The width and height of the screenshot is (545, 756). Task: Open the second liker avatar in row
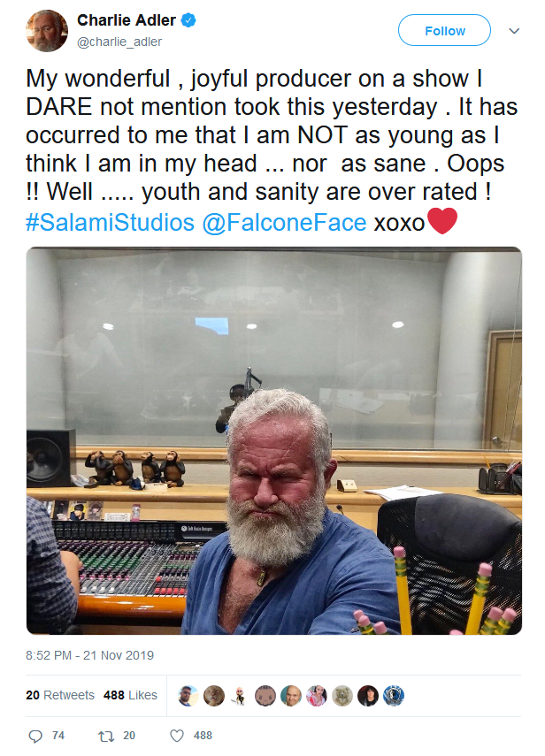[x=213, y=696]
